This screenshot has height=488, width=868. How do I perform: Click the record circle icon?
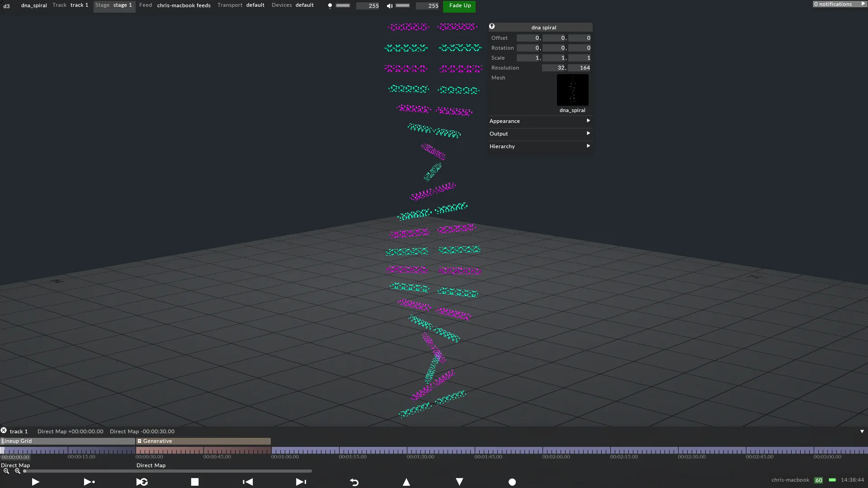[x=512, y=482]
